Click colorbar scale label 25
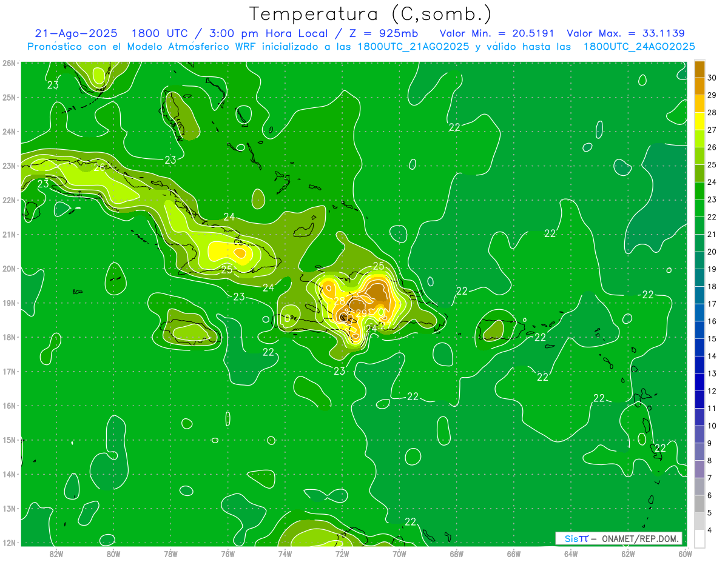728x562 pixels. click(712, 165)
